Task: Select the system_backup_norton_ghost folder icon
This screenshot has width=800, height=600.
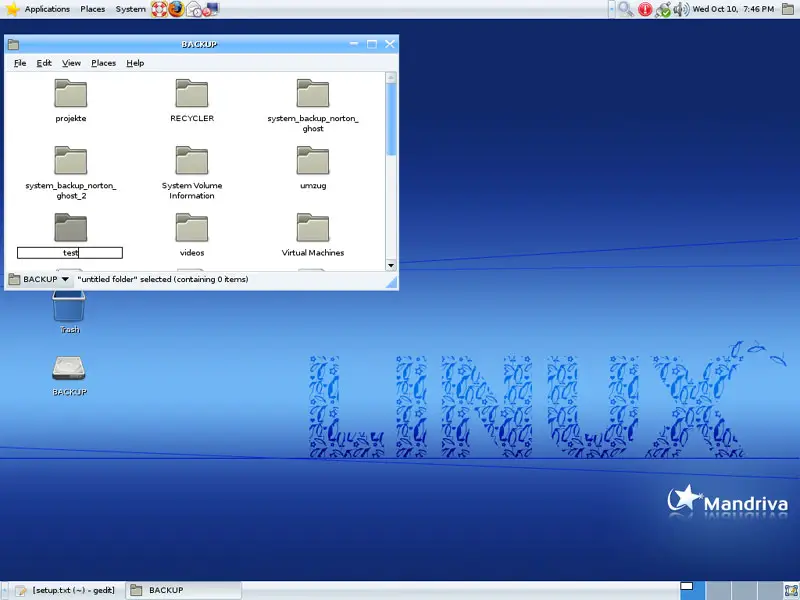Action: (313, 93)
